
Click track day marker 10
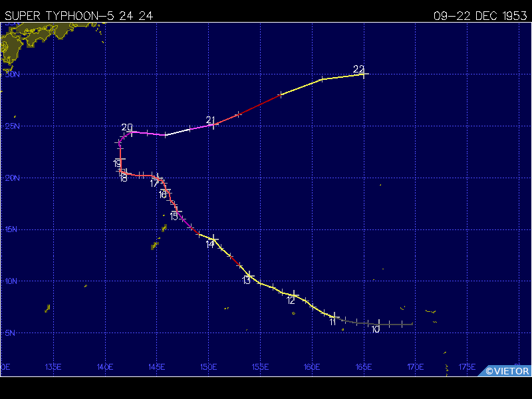[375, 329]
